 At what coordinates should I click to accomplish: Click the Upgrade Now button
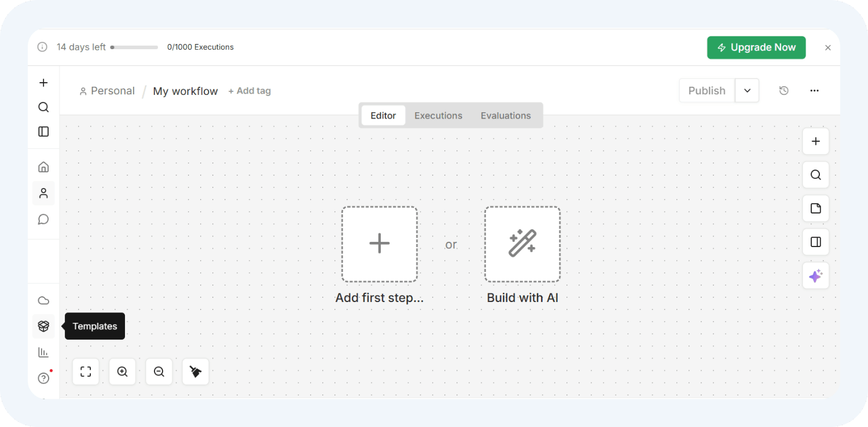pyautogui.click(x=756, y=47)
